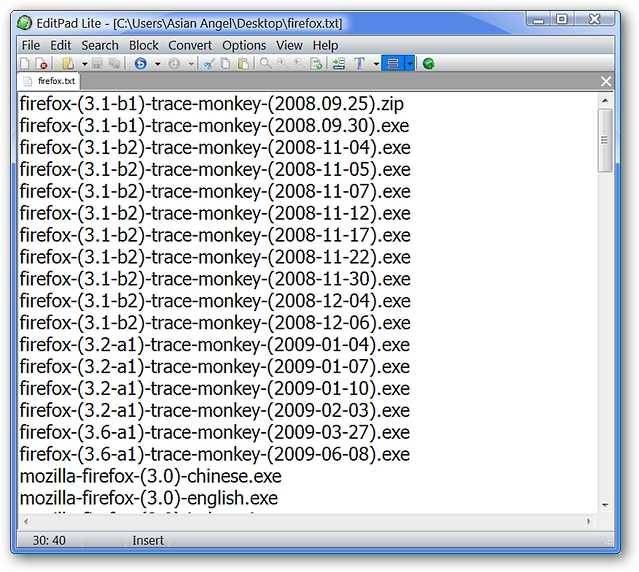Click the EditPad Lite title bar app icon
This screenshot has height=572, width=639.
coord(24,23)
